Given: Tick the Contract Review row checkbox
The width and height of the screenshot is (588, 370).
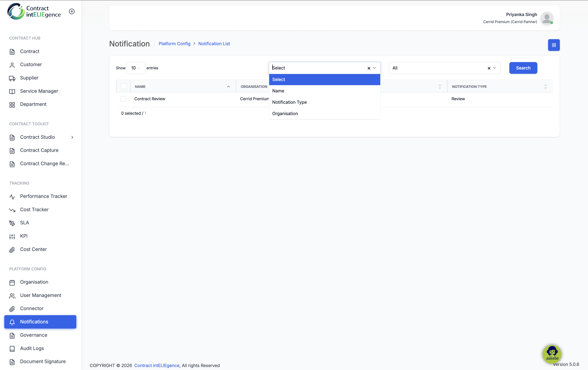Looking at the screenshot, I should click(123, 99).
